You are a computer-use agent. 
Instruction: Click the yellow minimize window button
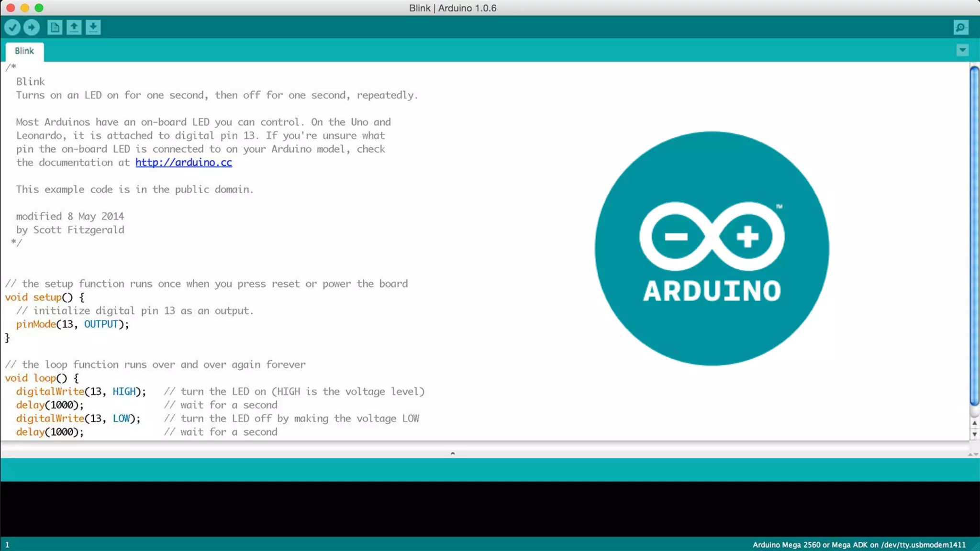(25, 8)
